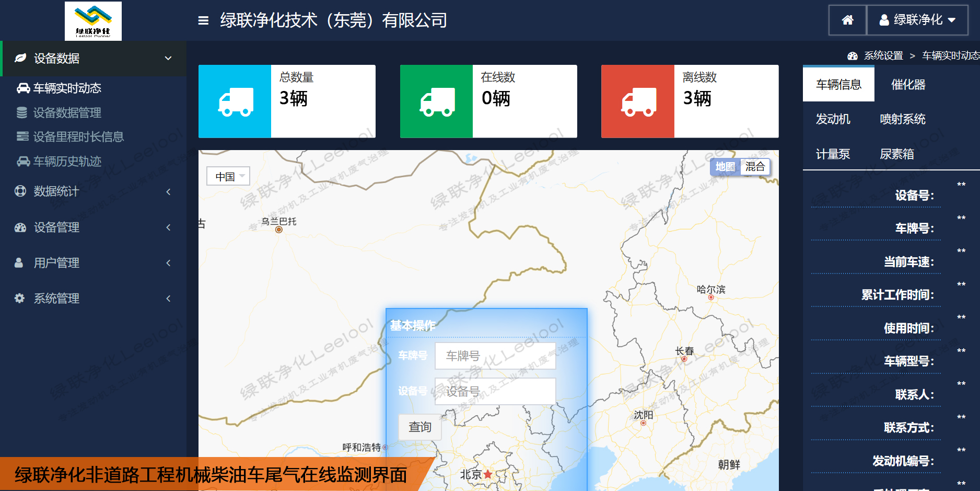Switch map view to 混合 mode
The width and height of the screenshot is (980, 491).
point(756,166)
